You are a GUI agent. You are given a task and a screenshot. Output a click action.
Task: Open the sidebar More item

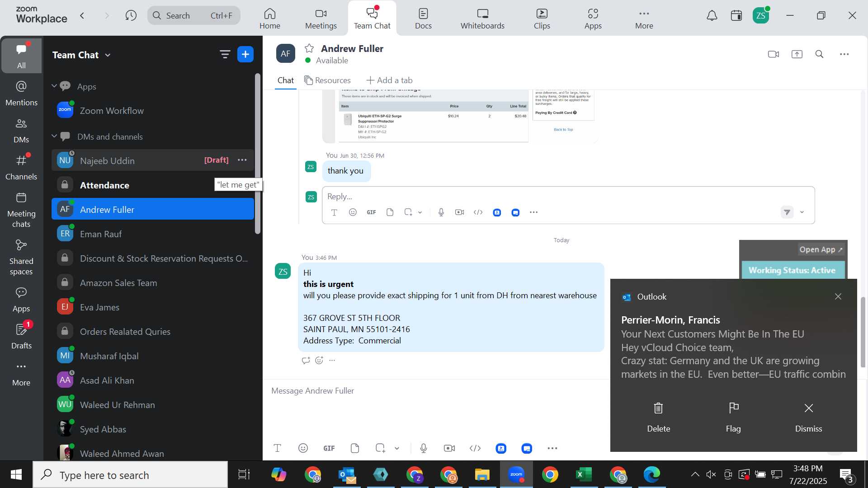21,374
